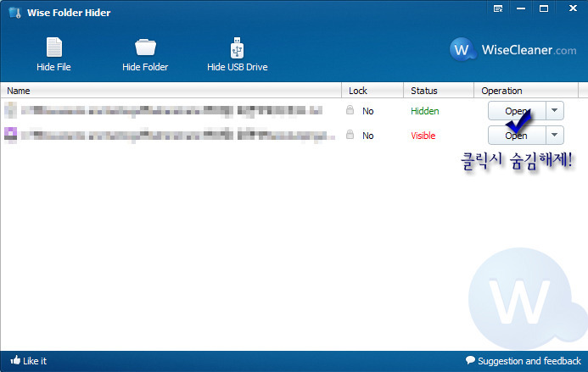Open Suggestion and feedback link
Image resolution: width=588 pixels, height=372 pixels.
524,361
